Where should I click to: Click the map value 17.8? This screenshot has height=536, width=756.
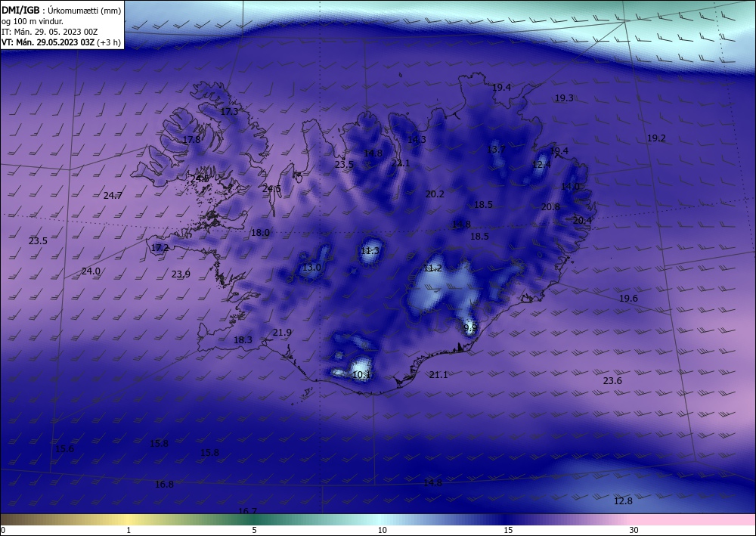[x=191, y=139]
